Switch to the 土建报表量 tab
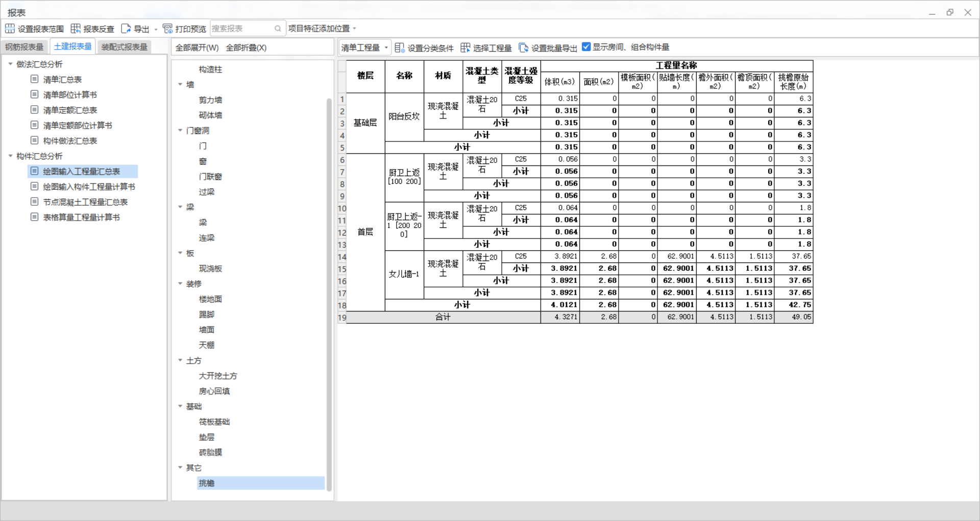 click(x=73, y=46)
